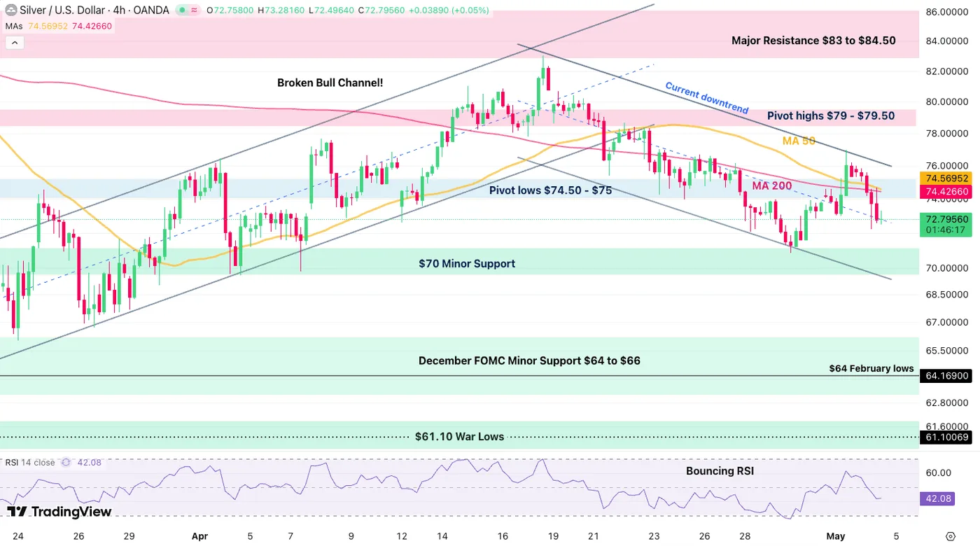Open the TradingView logo link
Image resolution: width=980 pixels, height=546 pixels.
[x=59, y=512]
